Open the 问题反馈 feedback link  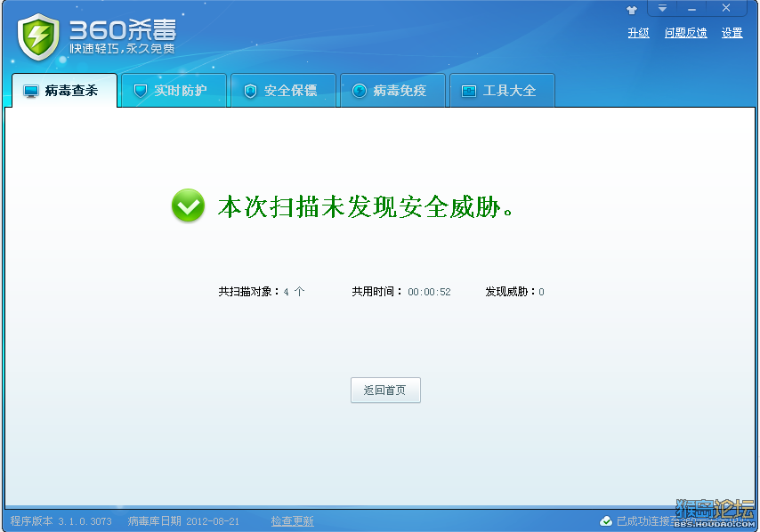click(685, 33)
